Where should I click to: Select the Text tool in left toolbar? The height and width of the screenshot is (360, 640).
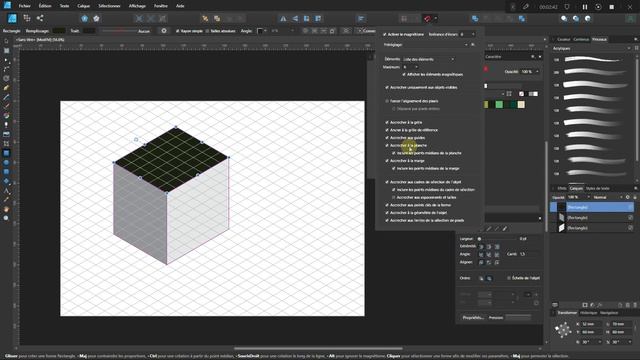[6, 191]
